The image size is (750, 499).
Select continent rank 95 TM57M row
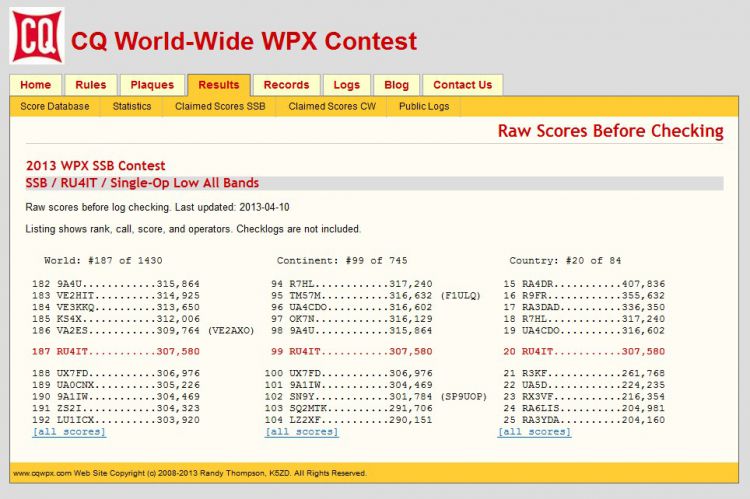[x=375, y=296]
